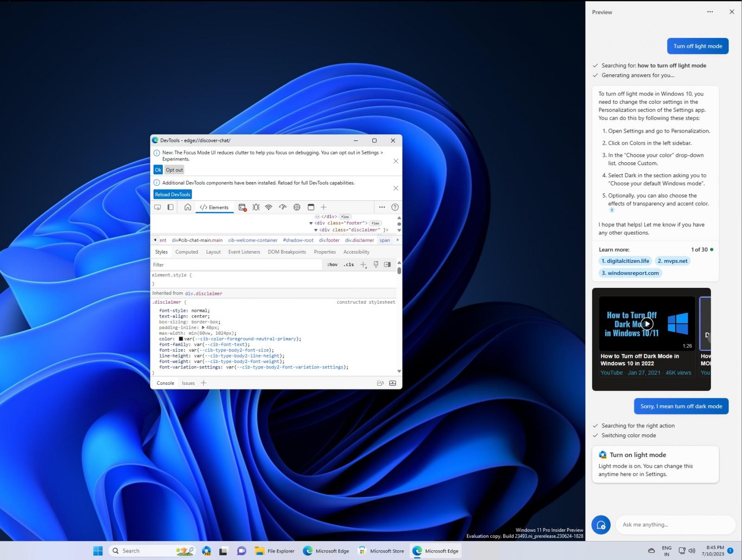742x560 pixels.
Task: Play the How to Turn off Dark Mode video thumbnail
Action: [x=647, y=324]
